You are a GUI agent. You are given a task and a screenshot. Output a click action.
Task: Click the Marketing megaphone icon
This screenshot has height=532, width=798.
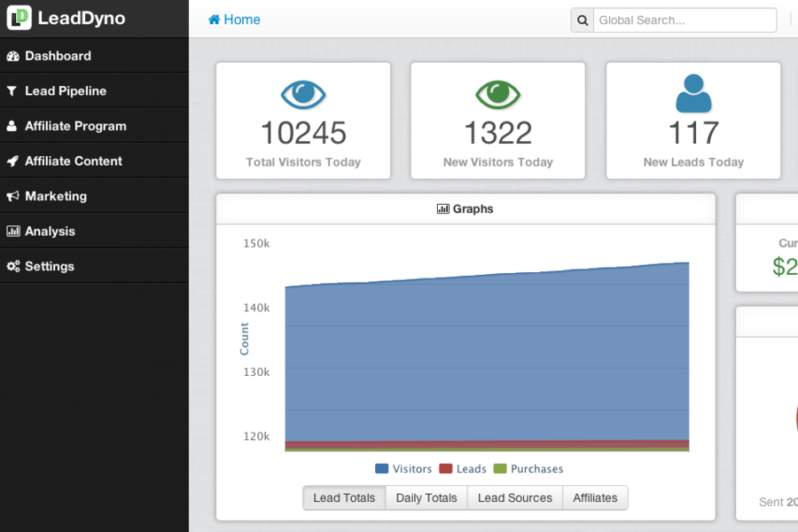(12, 196)
